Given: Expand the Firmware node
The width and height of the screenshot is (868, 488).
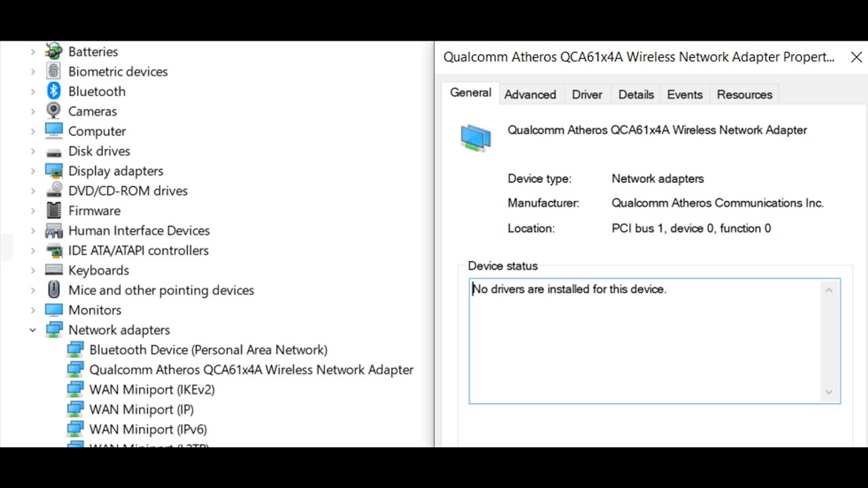Looking at the screenshot, I should (x=33, y=210).
